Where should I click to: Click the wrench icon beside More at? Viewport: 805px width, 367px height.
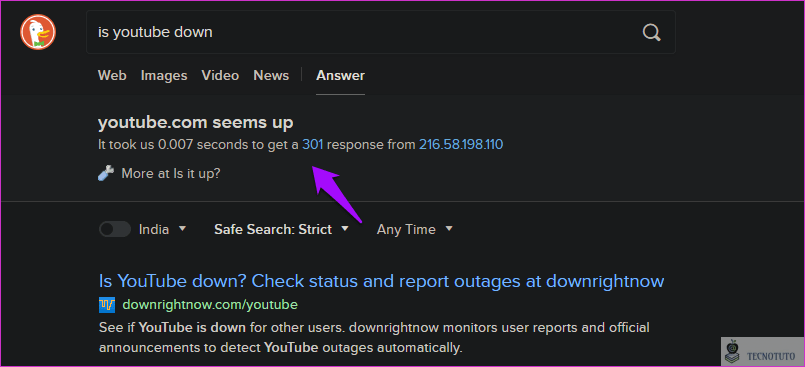coord(105,173)
